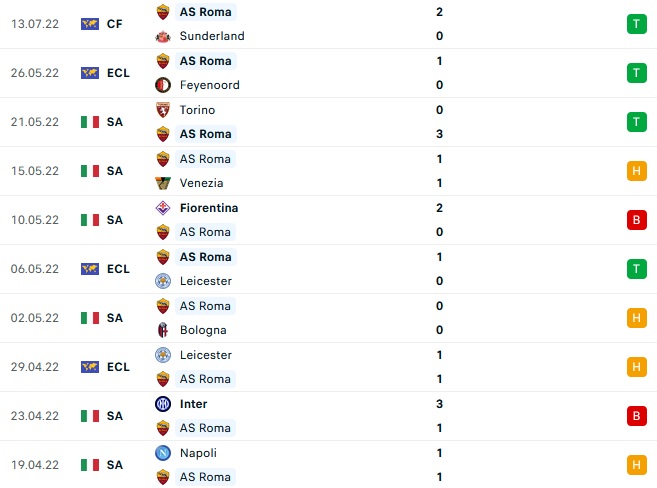Click the Fiorentina club crest
This screenshot has width=657, height=488.
coord(164,208)
